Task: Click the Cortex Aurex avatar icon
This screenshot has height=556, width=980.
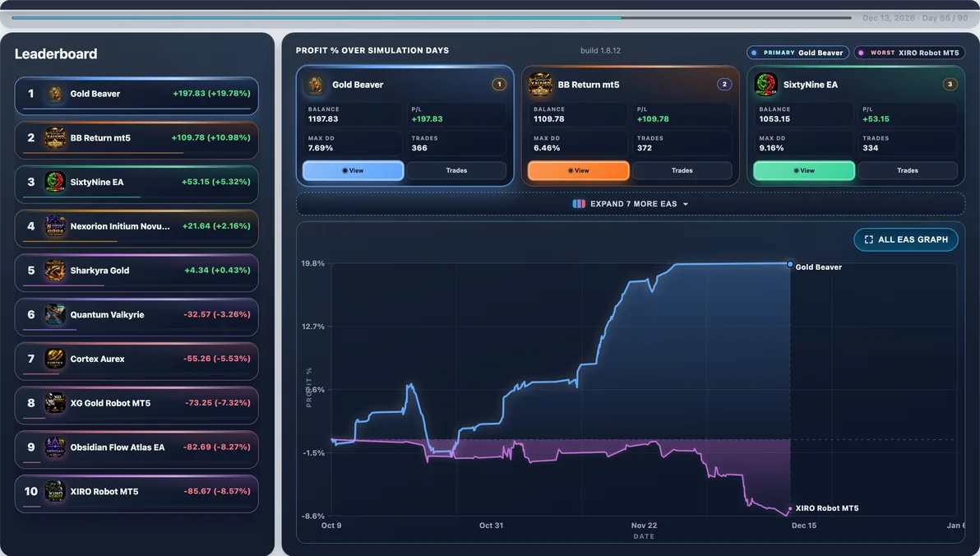Action: tap(55, 359)
